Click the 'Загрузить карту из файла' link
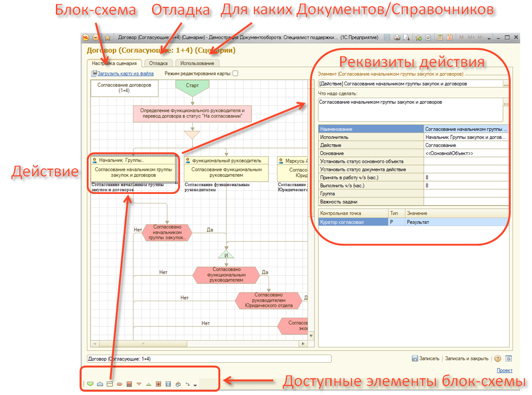This screenshot has height=395, width=532. click(x=125, y=74)
